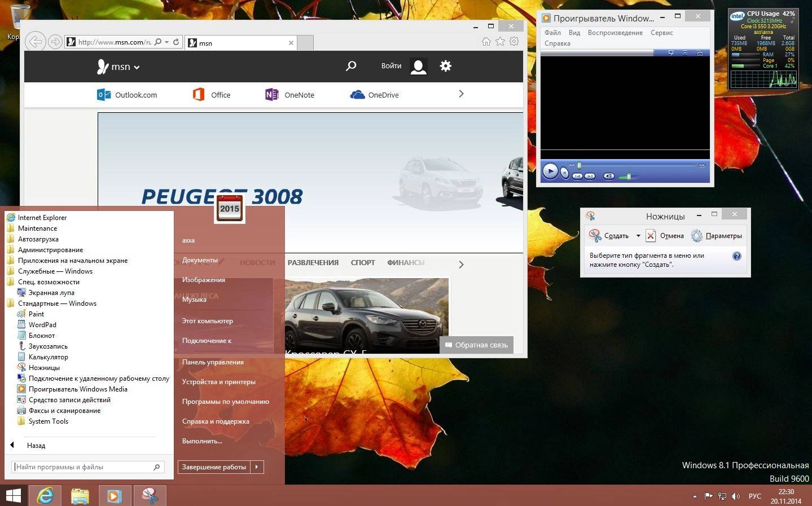This screenshot has width=812, height=506.
Task: Refresh the msn page
Action: click(x=176, y=42)
